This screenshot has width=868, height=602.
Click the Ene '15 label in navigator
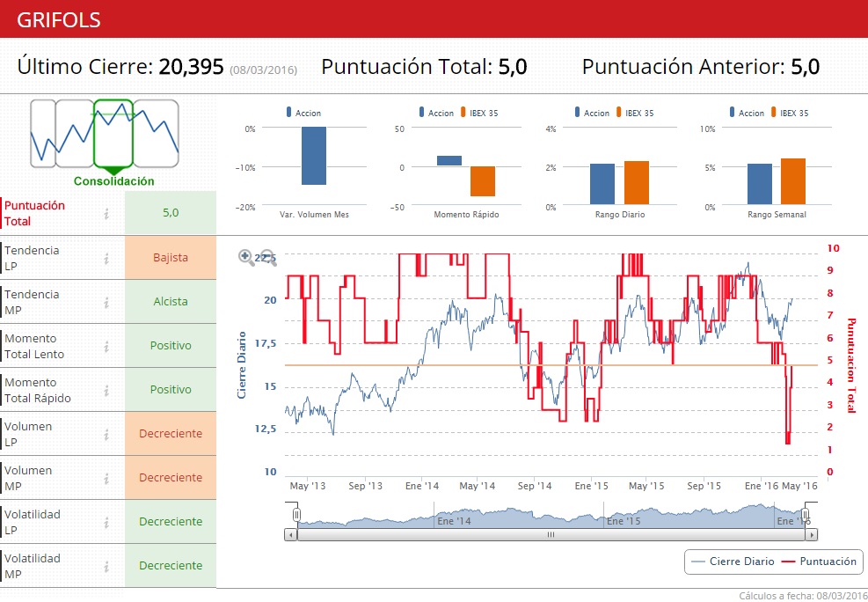point(624,521)
